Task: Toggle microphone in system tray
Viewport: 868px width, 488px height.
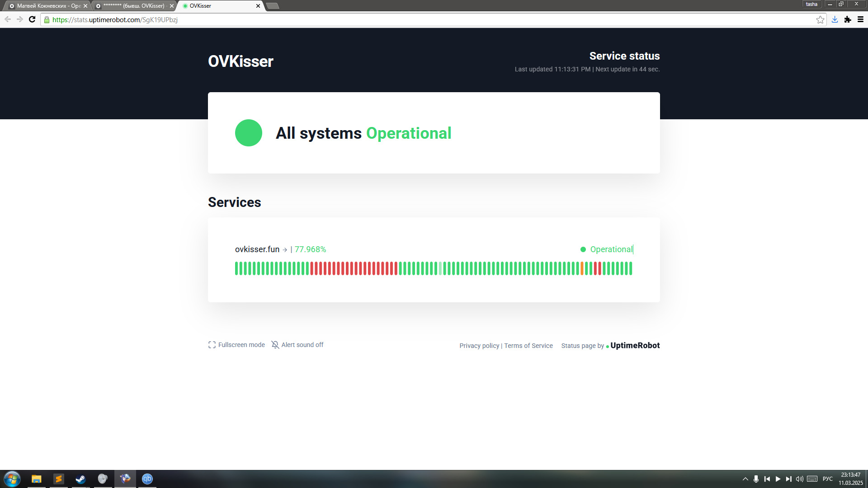Action: [x=756, y=479]
